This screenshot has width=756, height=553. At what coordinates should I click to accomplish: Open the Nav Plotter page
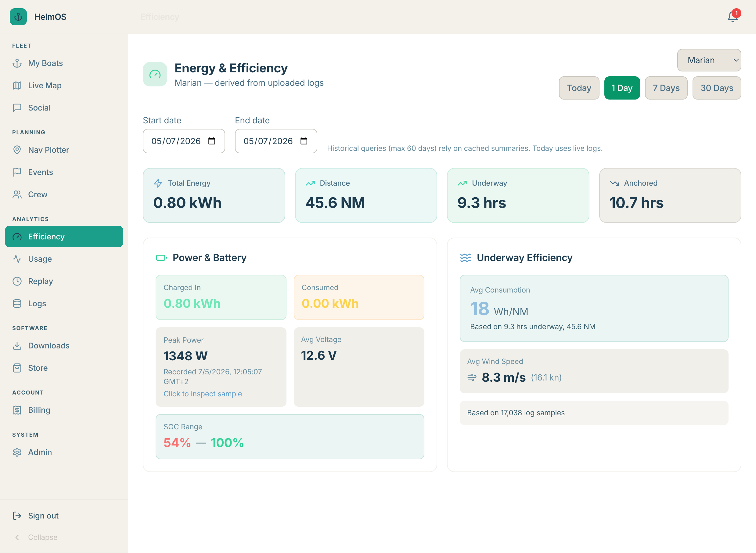[x=64, y=150]
